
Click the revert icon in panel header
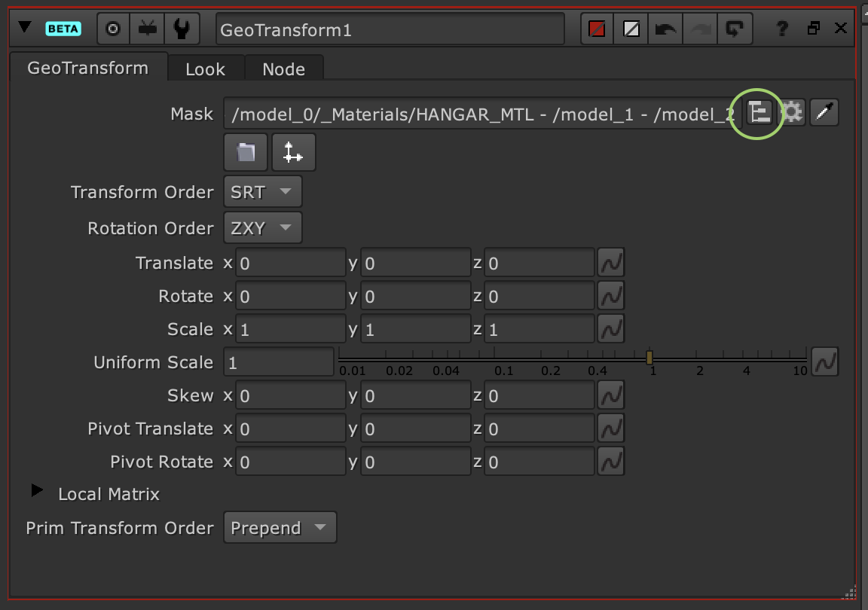tap(732, 29)
